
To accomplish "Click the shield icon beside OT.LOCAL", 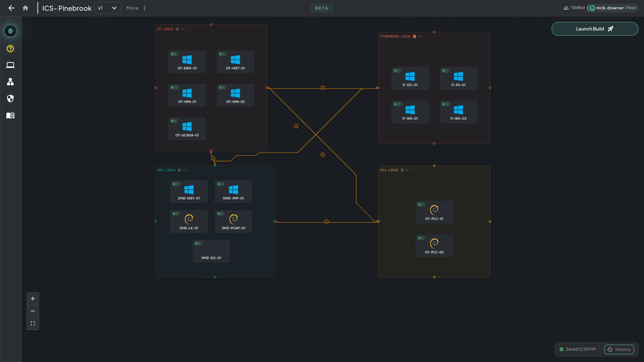I will (x=187, y=29).
